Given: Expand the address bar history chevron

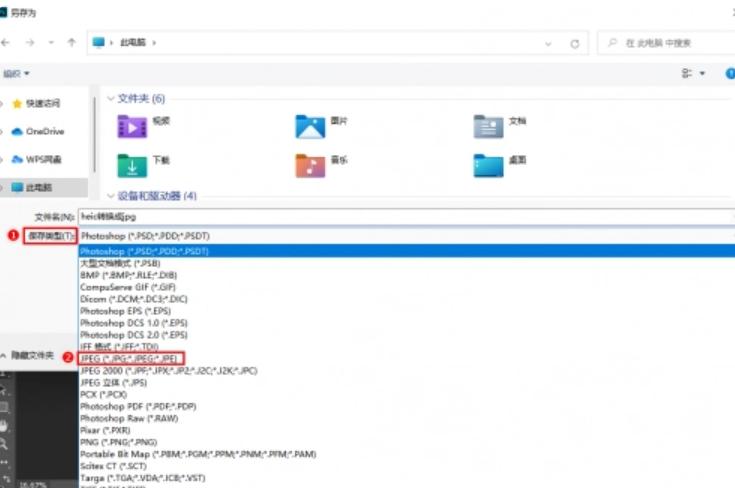Looking at the screenshot, I should coord(548,44).
